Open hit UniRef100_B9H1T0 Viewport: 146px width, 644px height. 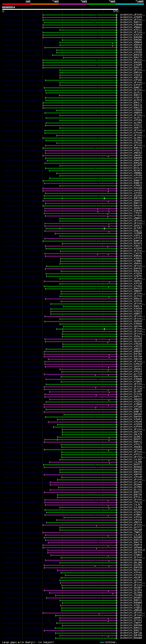pos(131,57)
